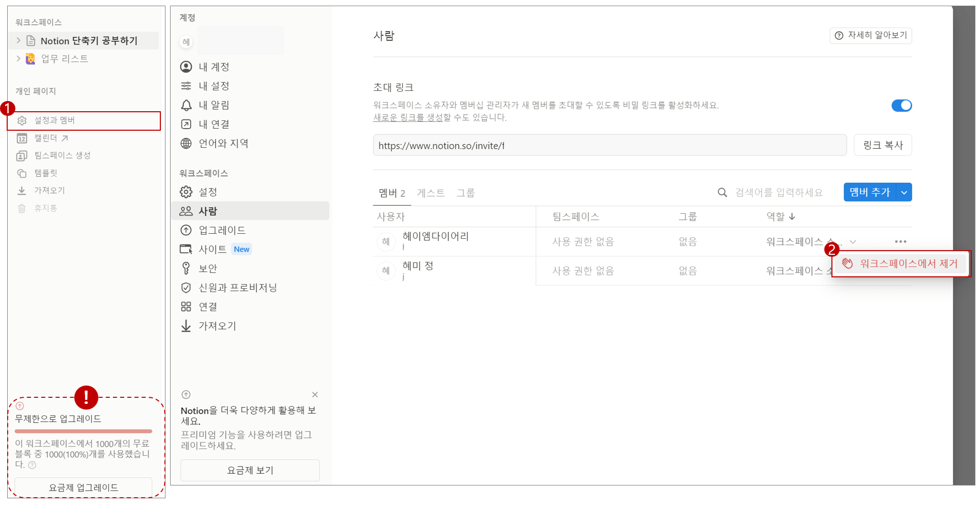The image size is (980, 507).
Task: Close the Notion upgrade promo card
Action: (x=315, y=395)
